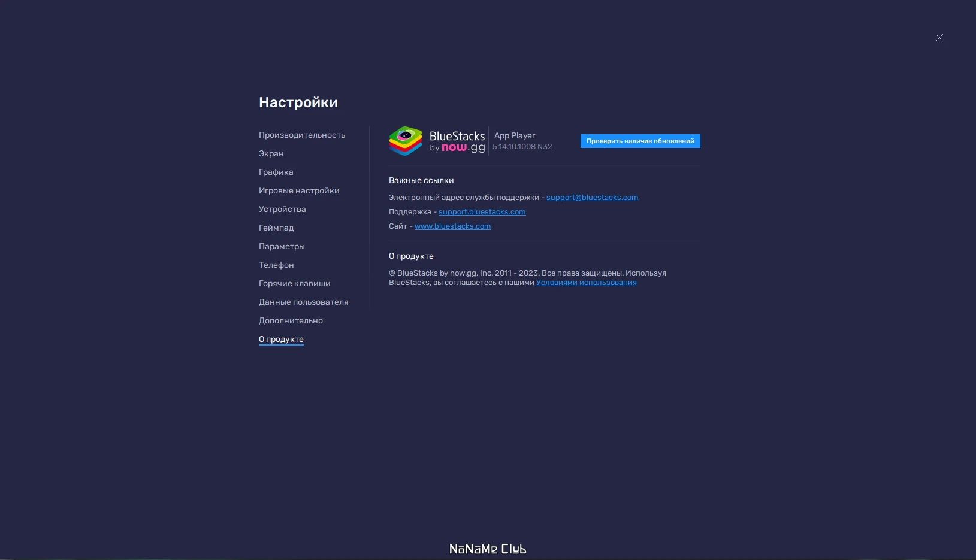Open the Дополнительно section

[291, 320]
